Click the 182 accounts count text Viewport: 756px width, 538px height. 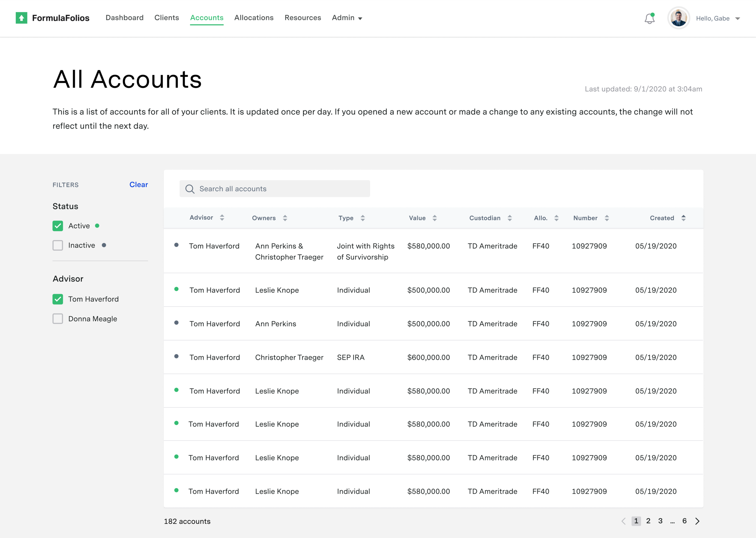point(187,521)
